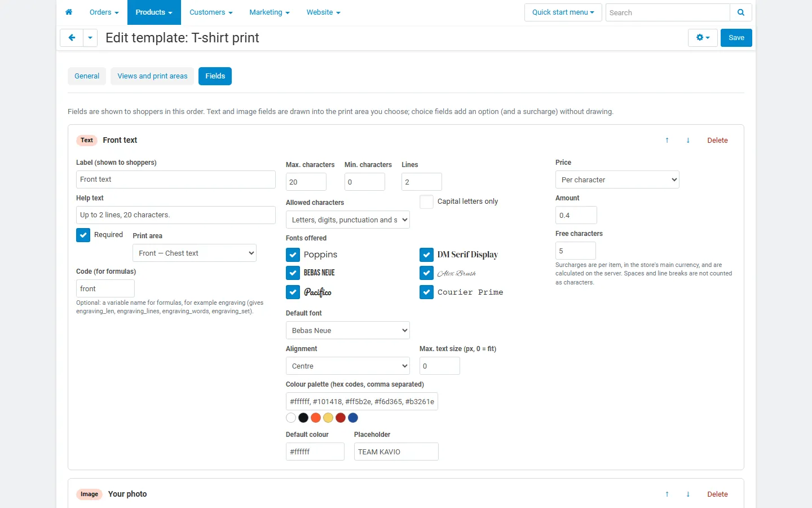Open the Quick start menu

(x=563, y=12)
